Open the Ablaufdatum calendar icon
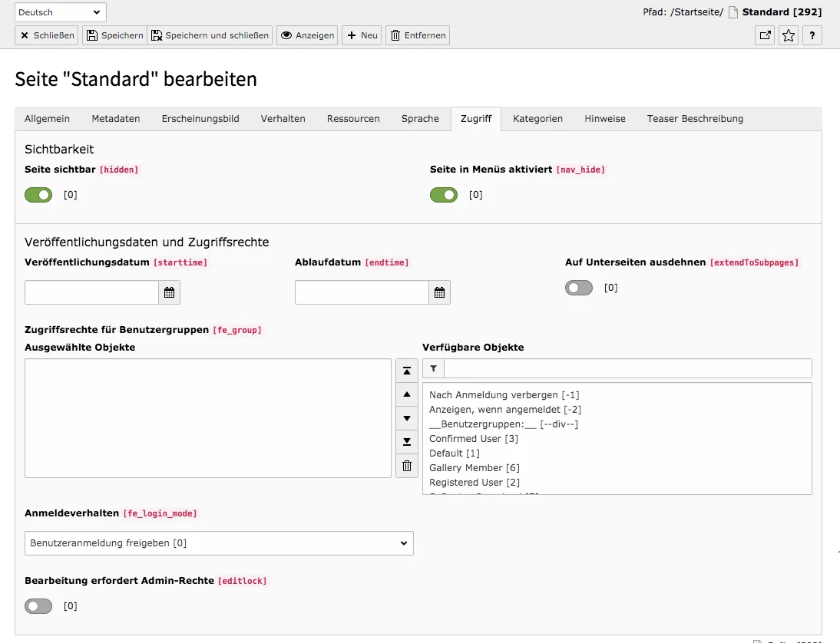840x643 pixels. point(439,292)
